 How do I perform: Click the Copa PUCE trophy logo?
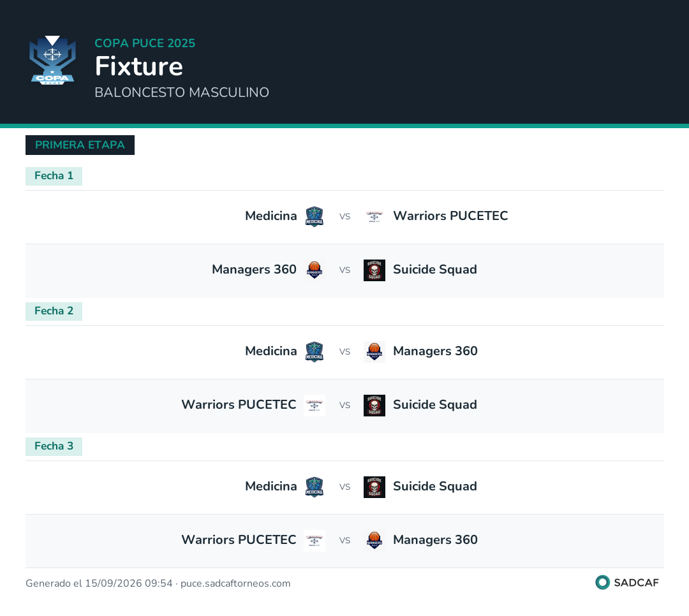[52, 60]
